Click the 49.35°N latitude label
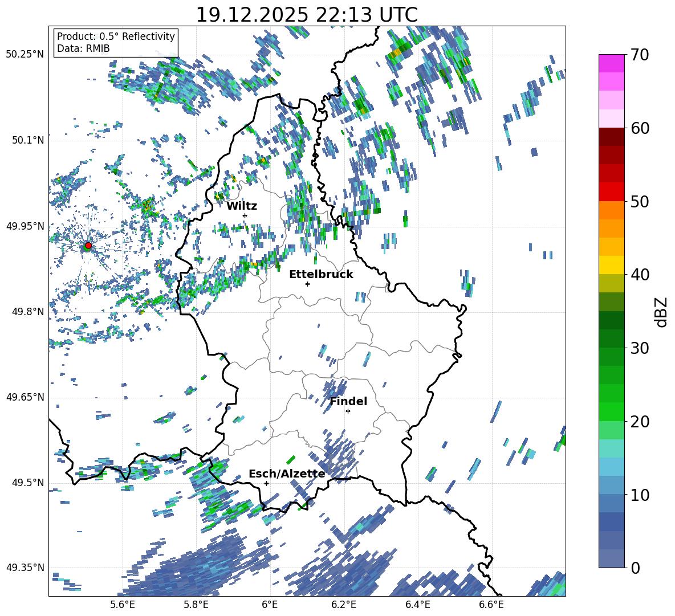This screenshot has height=616, width=675. tap(25, 568)
